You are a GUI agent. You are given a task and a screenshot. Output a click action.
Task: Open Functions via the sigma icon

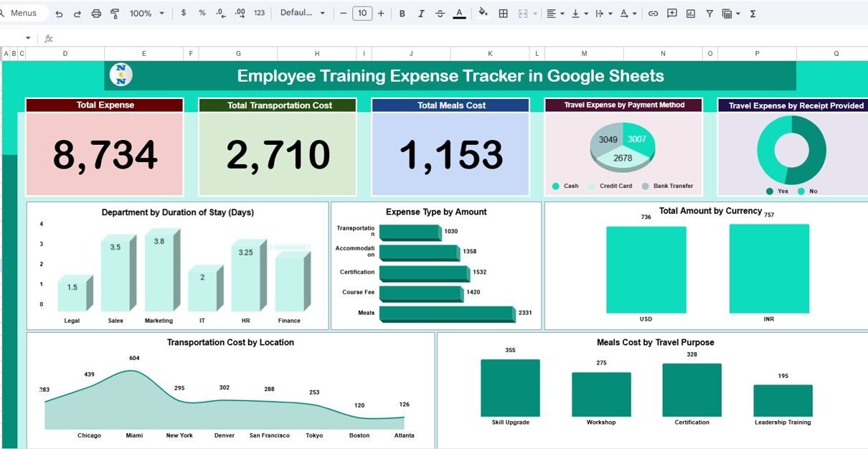pyautogui.click(x=753, y=14)
